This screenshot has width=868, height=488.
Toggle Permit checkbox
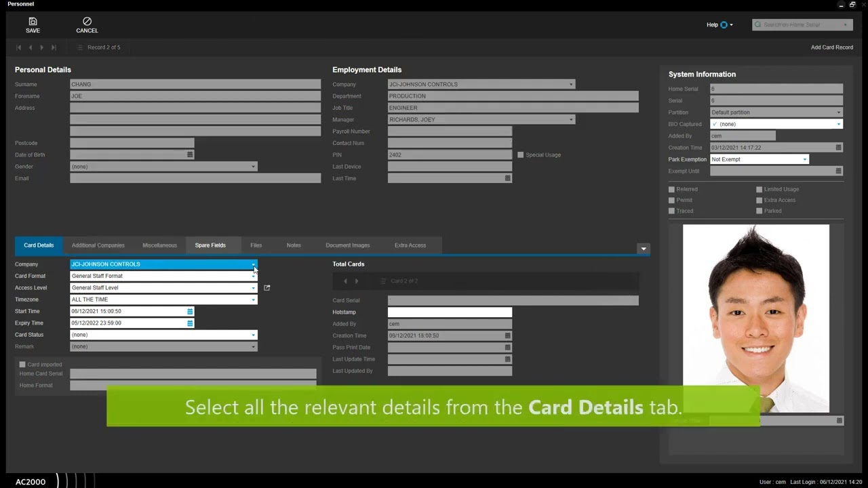(x=671, y=201)
